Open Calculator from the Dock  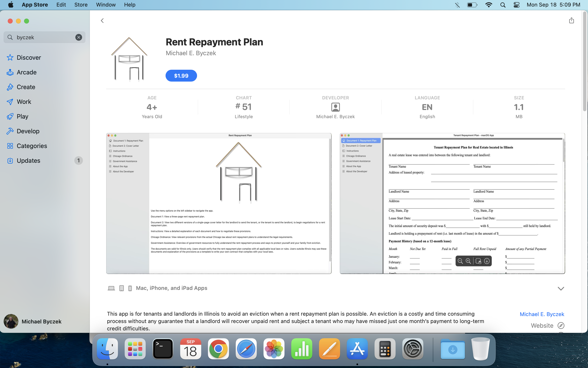pyautogui.click(x=385, y=349)
